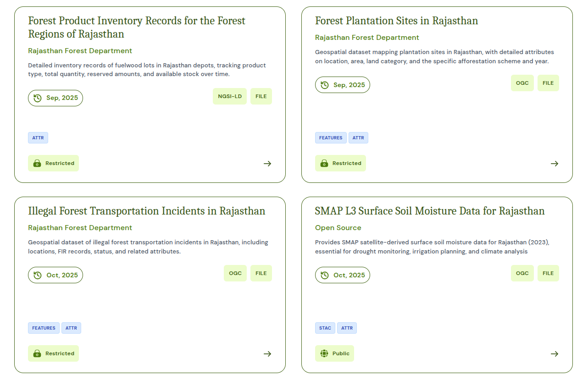
Task: Click Open Source provider link on SMAP card
Action: point(338,228)
